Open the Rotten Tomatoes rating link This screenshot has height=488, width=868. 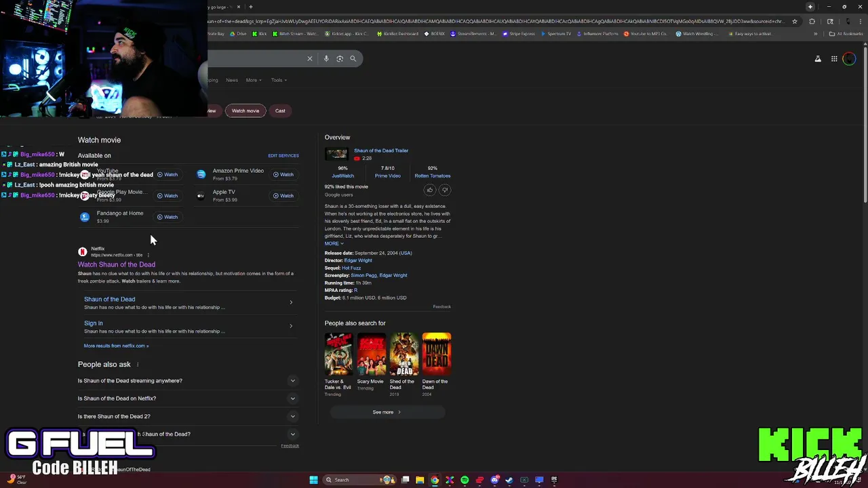pos(433,176)
